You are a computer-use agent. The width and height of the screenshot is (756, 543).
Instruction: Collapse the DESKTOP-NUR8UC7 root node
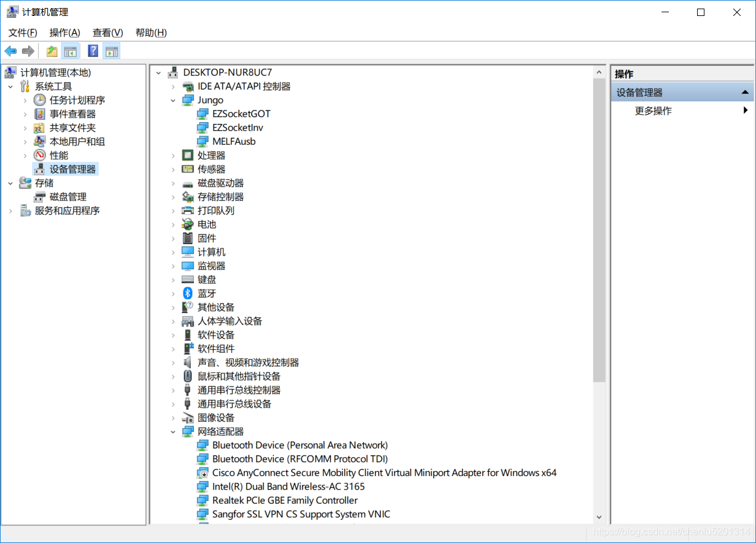click(159, 72)
